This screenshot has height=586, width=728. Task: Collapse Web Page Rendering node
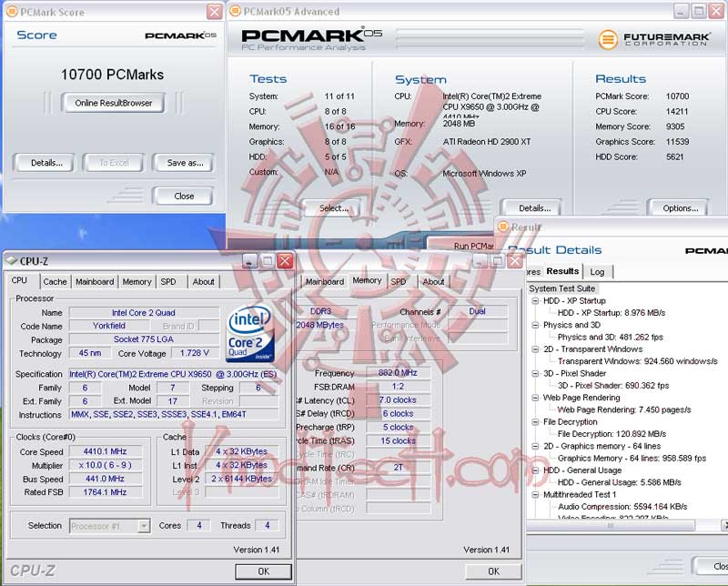[535, 398]
